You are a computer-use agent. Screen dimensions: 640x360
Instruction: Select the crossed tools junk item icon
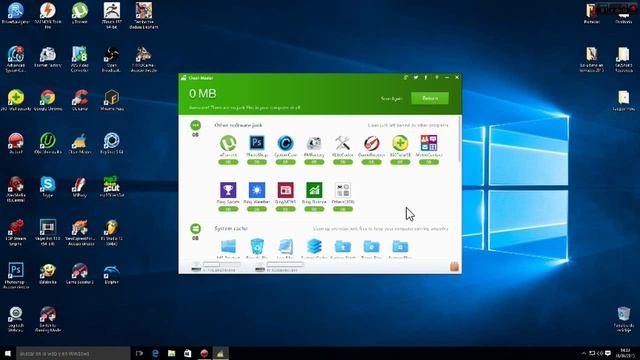point(342,143)
